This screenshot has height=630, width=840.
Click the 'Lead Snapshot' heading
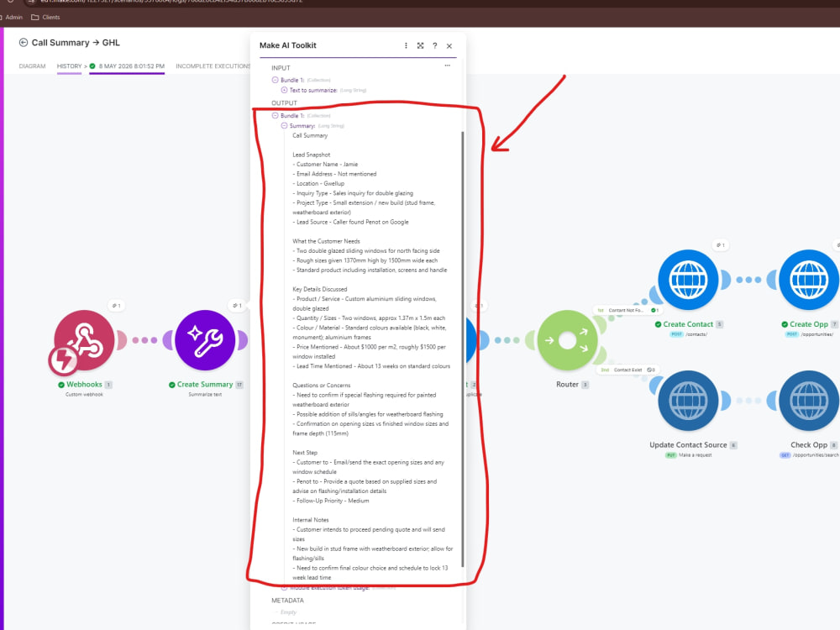coord(312,155)
